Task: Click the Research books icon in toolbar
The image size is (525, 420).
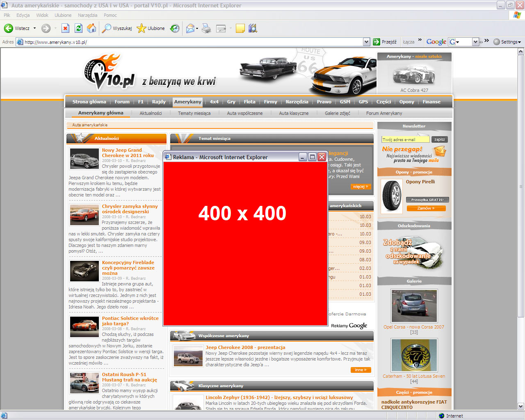Action: coord(253,28)
